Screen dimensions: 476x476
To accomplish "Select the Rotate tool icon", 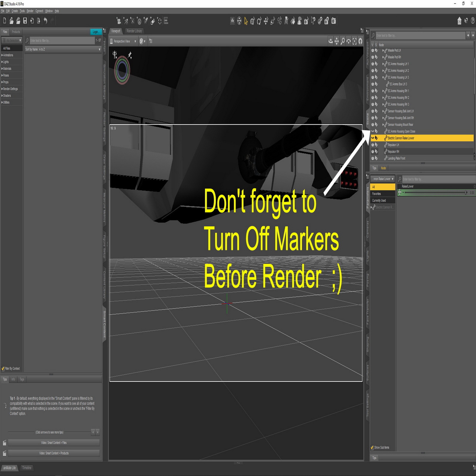I will pyautogui.click(x=259, y=21).
